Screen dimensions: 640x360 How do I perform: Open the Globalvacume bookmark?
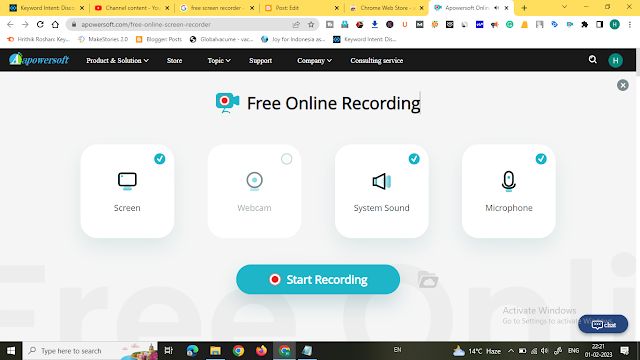pos(222,39)
